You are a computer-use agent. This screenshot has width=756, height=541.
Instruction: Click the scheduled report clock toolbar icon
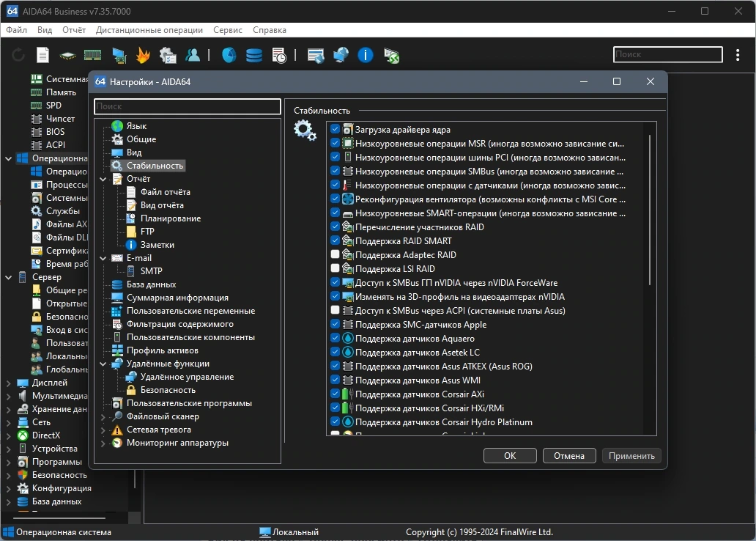279,56
